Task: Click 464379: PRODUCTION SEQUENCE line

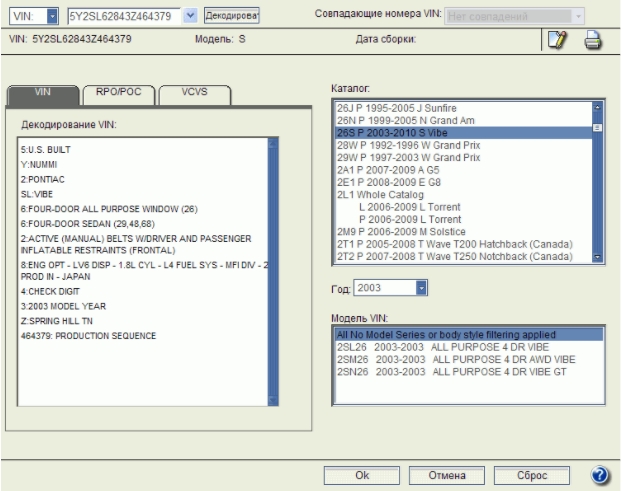Action: point(88,336)
